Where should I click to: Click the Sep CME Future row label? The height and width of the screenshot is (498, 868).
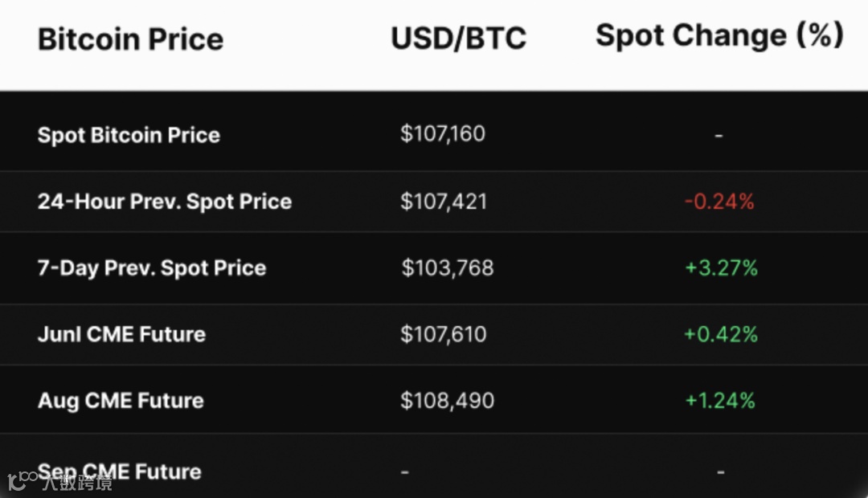tap(120, 471)
